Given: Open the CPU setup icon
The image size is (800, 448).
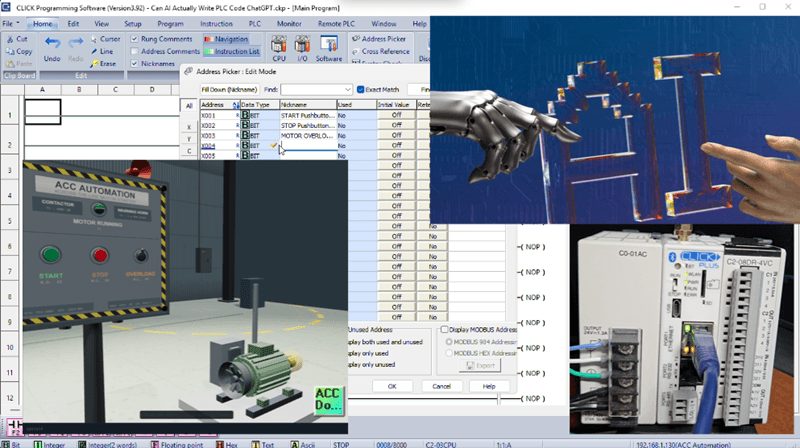Looking at the screenshot, I should [x=279, y=44].
